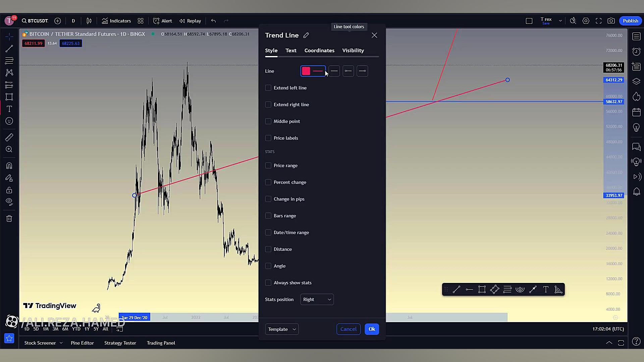This screenshot has width=644, height=362.
Task: Open line style dropdown next to color
Action: point(334,71)
